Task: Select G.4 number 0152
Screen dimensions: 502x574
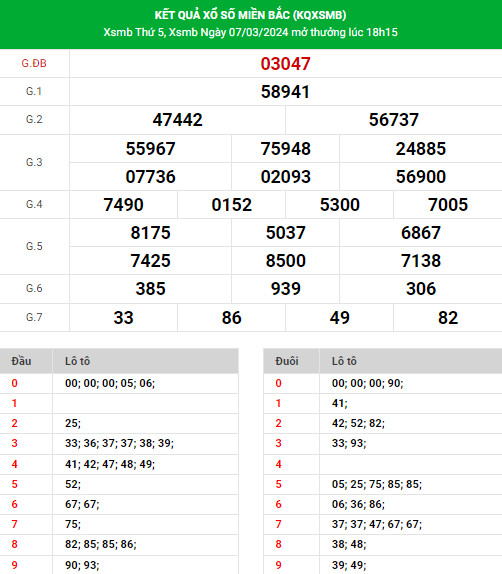Action: coord(231,205)
